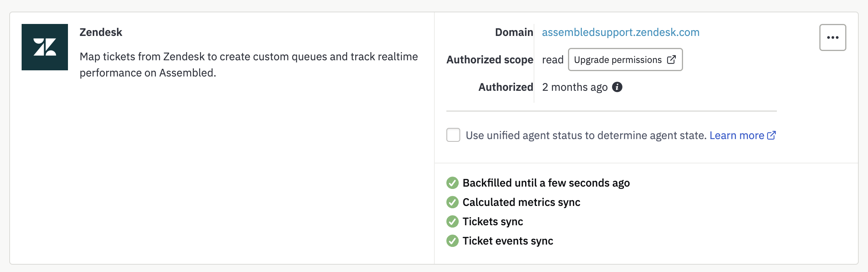Click the 'read' scope value
Screen dimensions: 868x272
pyautogui.click(x=553, y=59)
